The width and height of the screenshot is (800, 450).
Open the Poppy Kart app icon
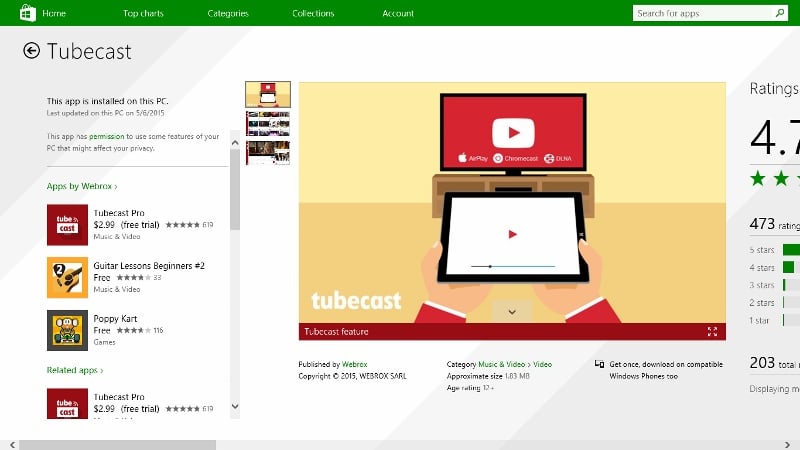pyautogui.click(x=67, y=330)
